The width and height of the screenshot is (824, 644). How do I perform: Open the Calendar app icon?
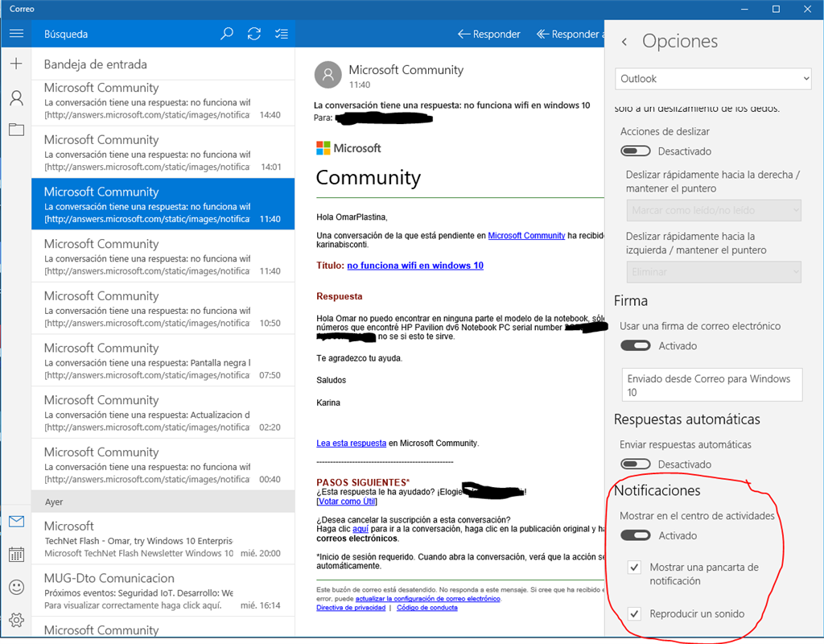point(16,554)
